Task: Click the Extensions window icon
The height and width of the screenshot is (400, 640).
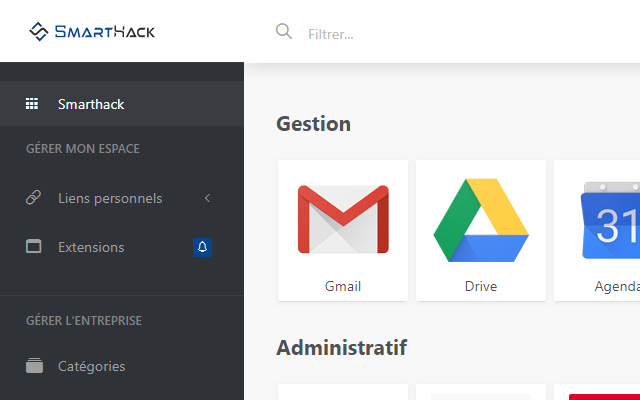Action: click(33, 247)
